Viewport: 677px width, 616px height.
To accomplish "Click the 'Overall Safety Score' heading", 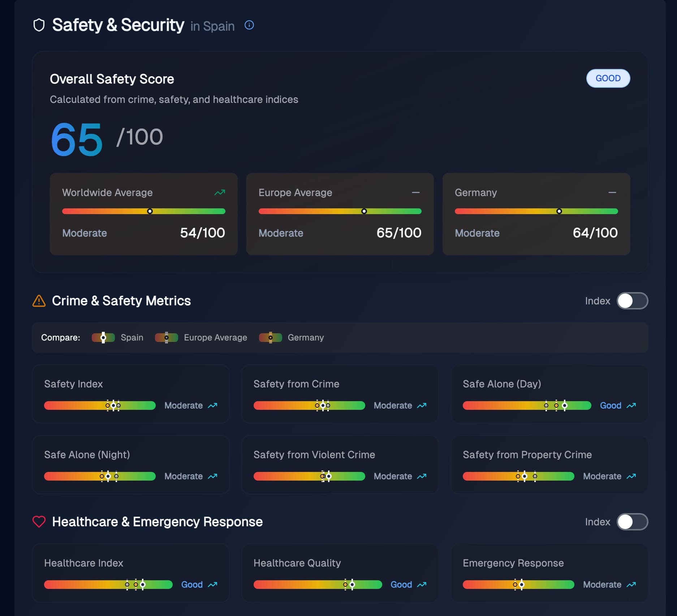I will (112, 79).
